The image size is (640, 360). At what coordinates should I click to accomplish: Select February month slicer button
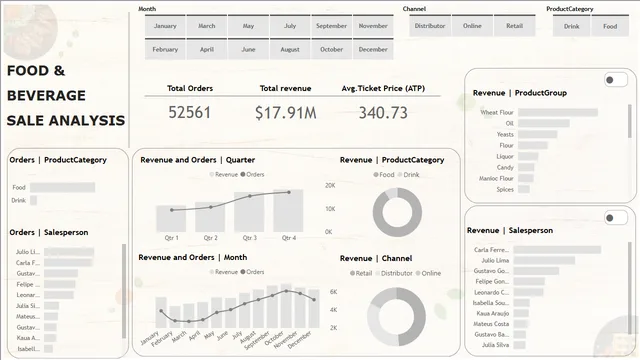click(165, 49)
